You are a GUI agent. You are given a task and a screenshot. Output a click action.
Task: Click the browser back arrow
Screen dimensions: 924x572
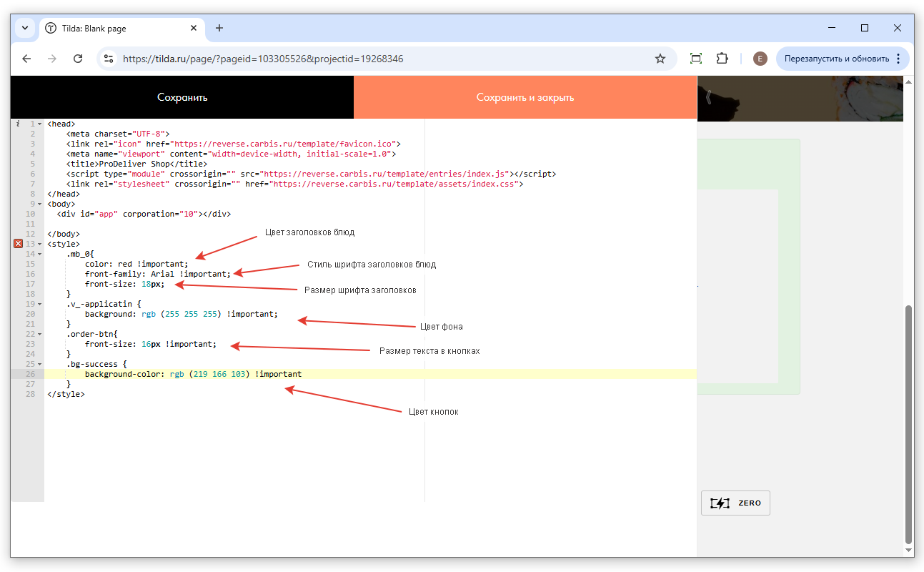[x=26, y=59]
